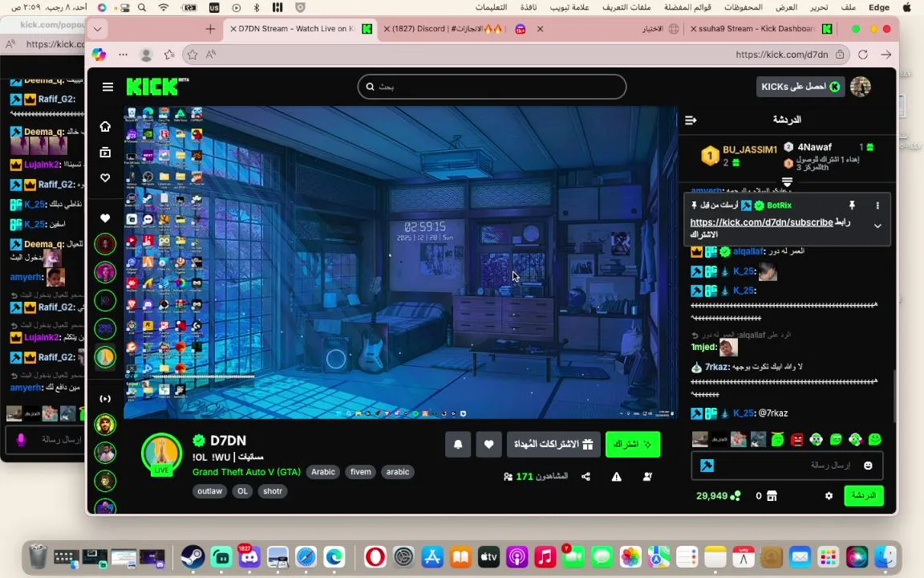The width and height of the screenshot is (924, 578).
Task: Open the العرض menu
Action: pos(786,8)
